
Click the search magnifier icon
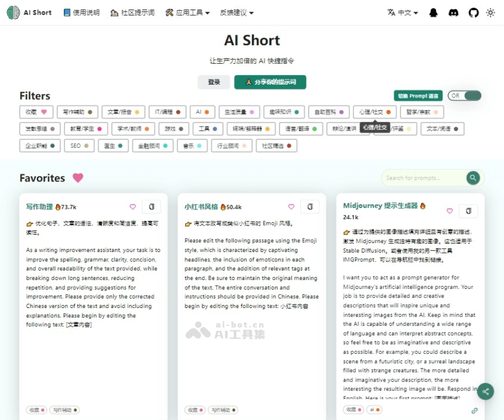click(x=472, y=178)
